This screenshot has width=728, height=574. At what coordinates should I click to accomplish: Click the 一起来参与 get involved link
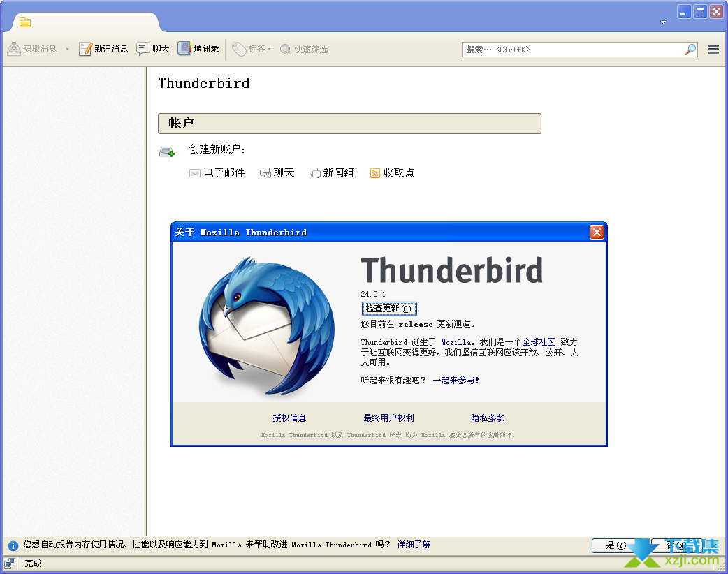point(456,380)
